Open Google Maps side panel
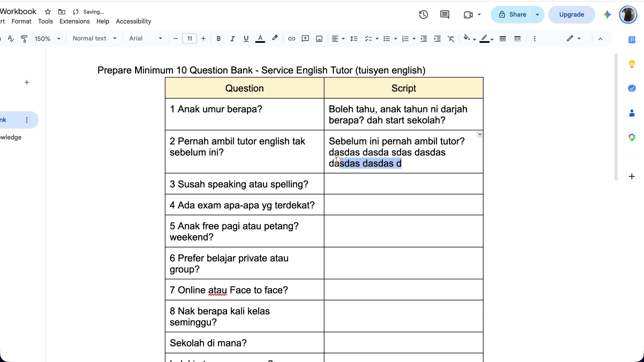644x362 pixels. 632,138
